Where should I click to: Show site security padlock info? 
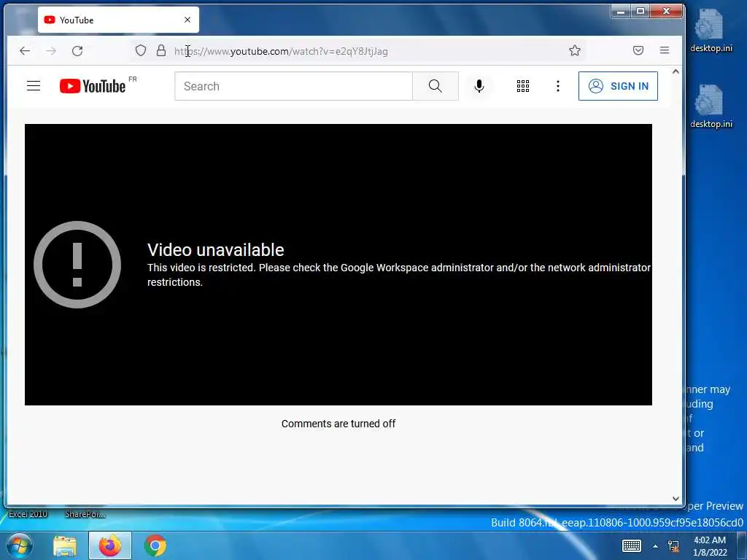coord(161,50)
